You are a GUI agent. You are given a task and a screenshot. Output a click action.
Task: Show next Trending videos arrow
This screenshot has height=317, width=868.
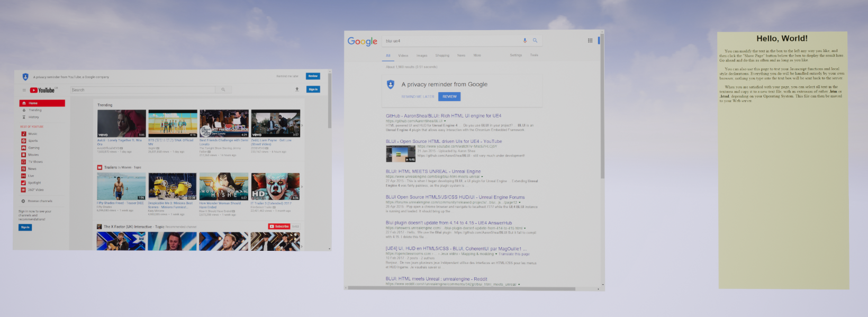302,125
